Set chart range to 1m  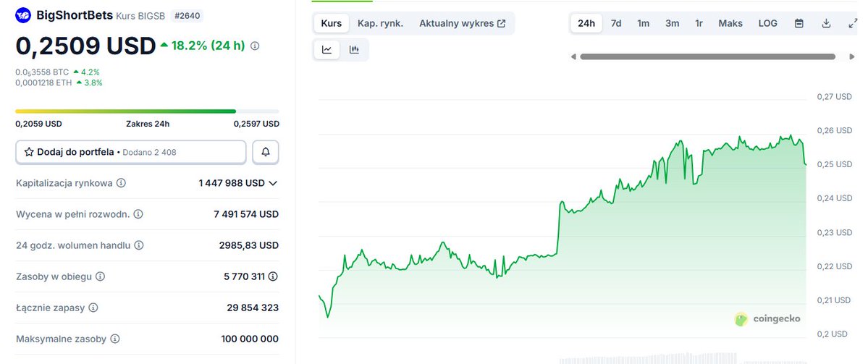pos(644,23)
